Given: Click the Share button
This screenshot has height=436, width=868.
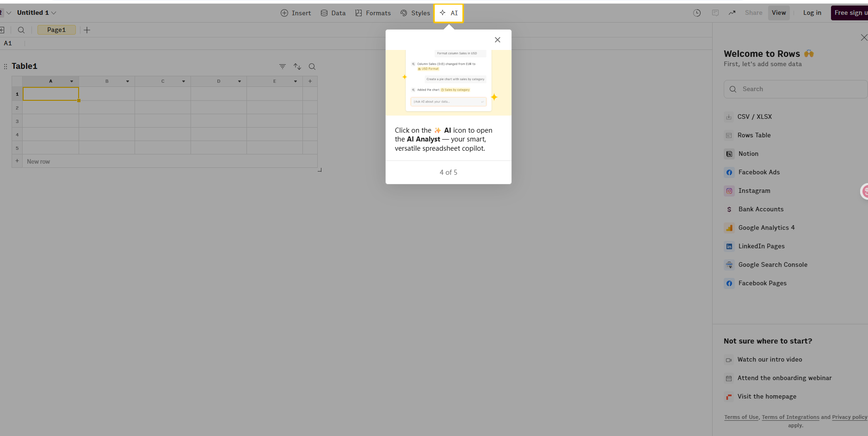Looking at the screenshot, I should point(754,13).
